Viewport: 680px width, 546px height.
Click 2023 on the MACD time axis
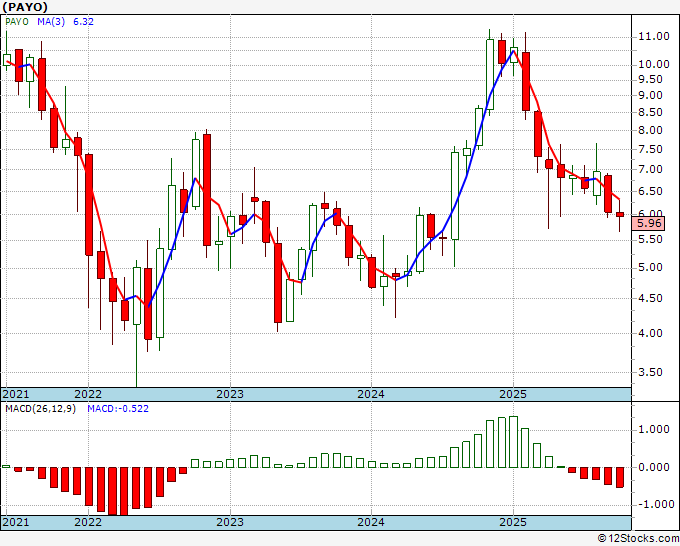click(230, 522)
